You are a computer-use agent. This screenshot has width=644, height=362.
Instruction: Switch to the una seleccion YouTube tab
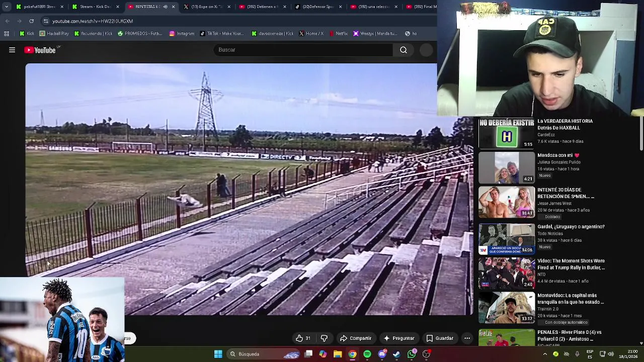374,7
